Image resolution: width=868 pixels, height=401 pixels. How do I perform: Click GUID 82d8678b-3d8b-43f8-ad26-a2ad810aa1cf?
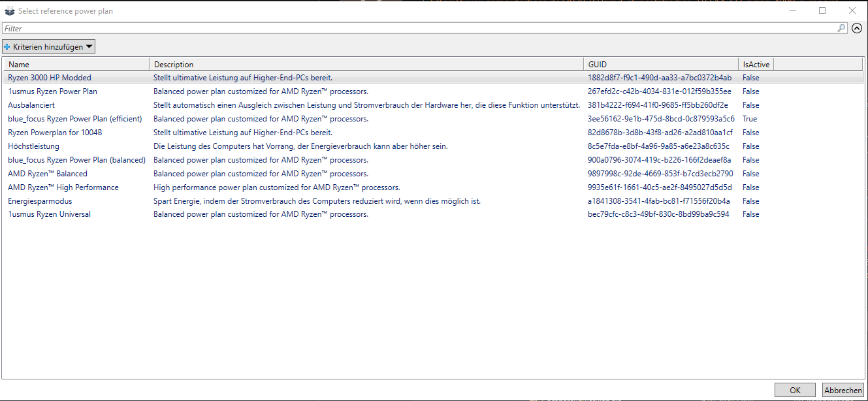pos(660,133)
